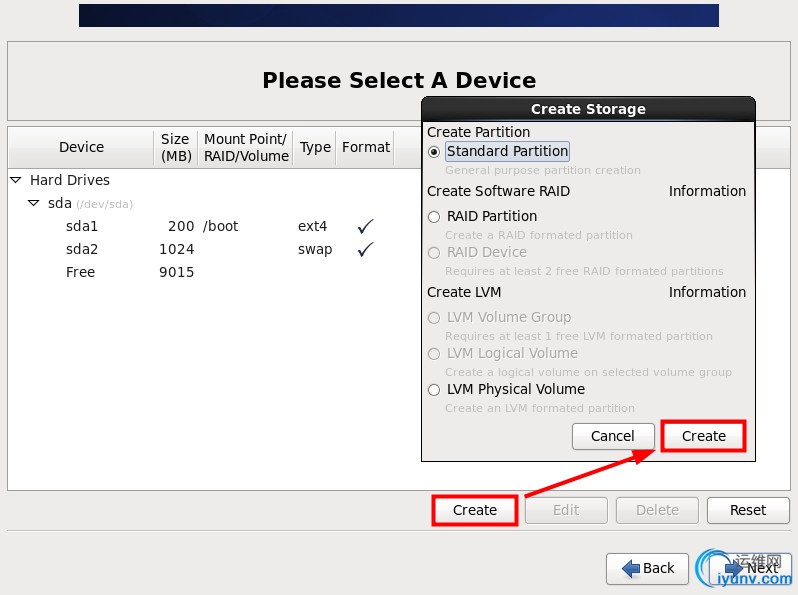Click the Edit button

(566, 510)
